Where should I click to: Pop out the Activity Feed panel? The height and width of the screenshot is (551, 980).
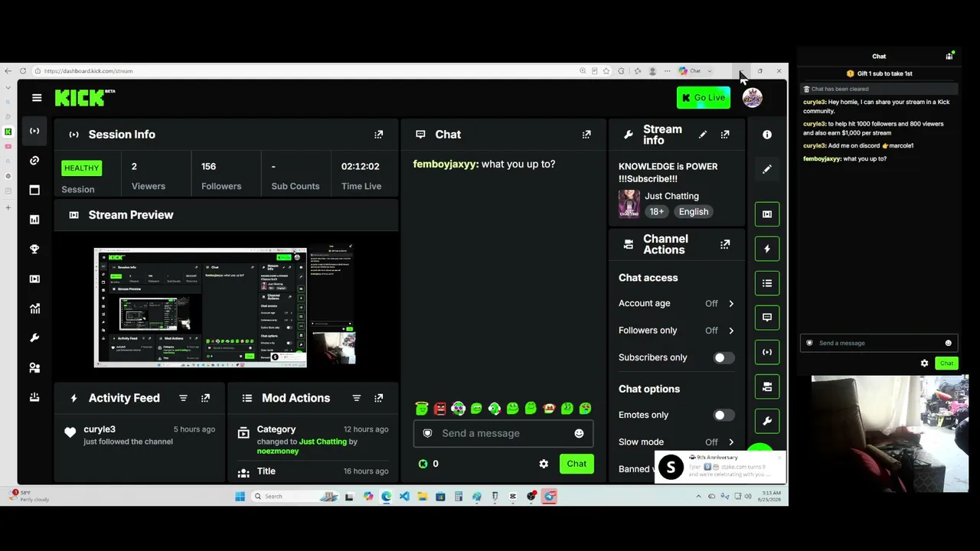pos(205,398)
